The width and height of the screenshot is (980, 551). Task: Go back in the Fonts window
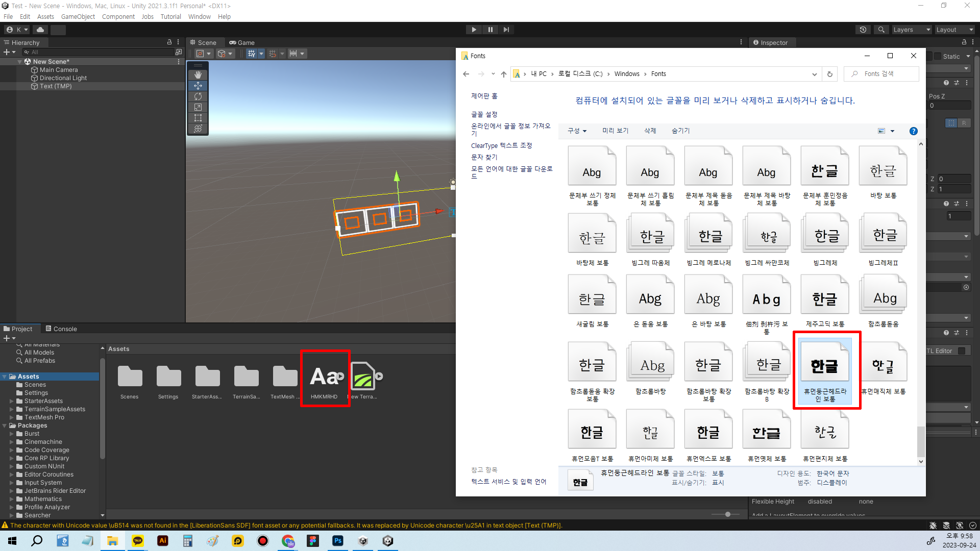point(466,74)
